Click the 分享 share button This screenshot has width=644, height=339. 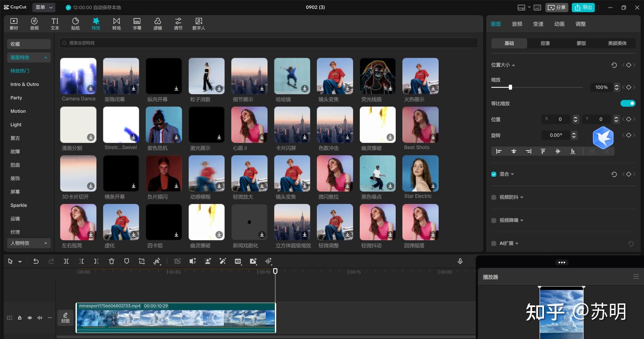coord(557,7)
